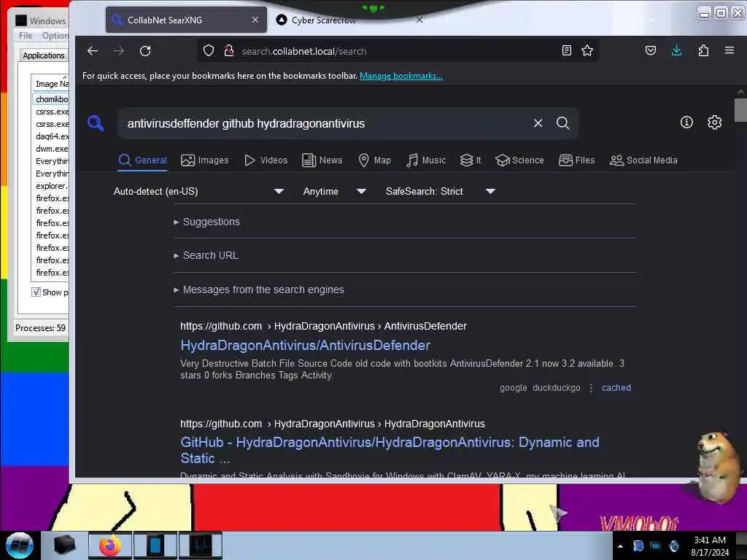
Task: Open the Firefox downloads arrow icon
Action: point(676,50)
